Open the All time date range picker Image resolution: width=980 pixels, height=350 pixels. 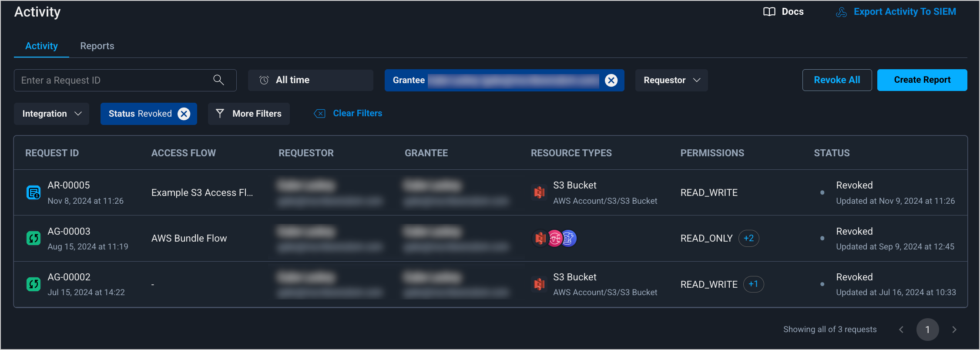coord(310,80)
